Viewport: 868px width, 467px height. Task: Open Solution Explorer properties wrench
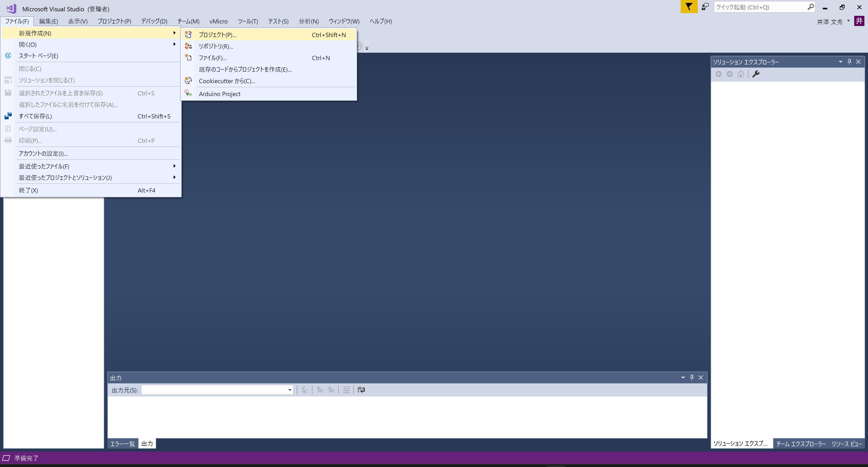coord(756,74)
